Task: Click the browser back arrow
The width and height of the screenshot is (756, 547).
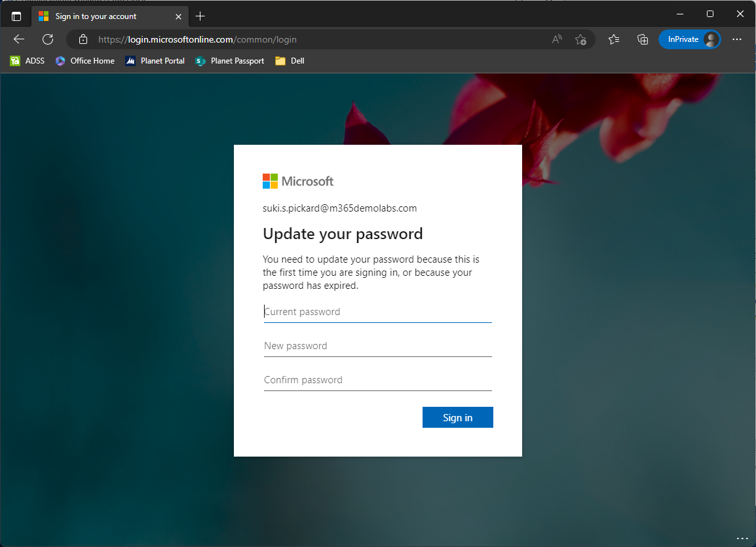Action: [19, 39]
